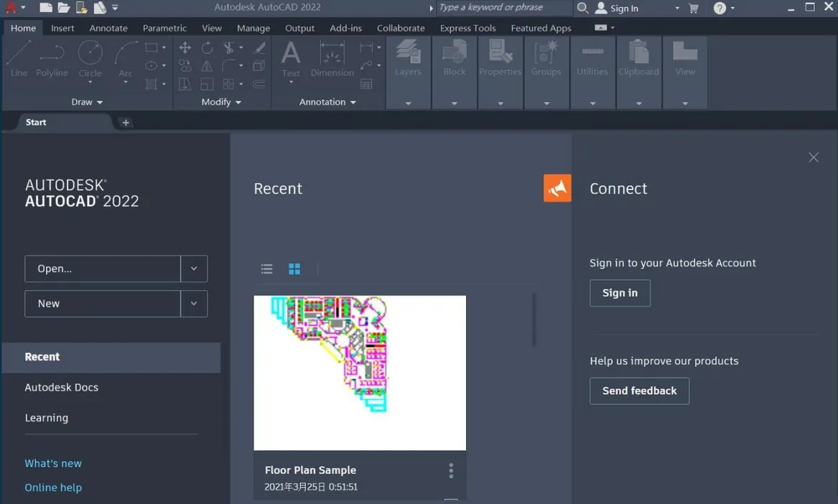Screen dimensions: 838x504
Task: Expand the dropdown next to Open button
Action: click(x=194, y=269)
